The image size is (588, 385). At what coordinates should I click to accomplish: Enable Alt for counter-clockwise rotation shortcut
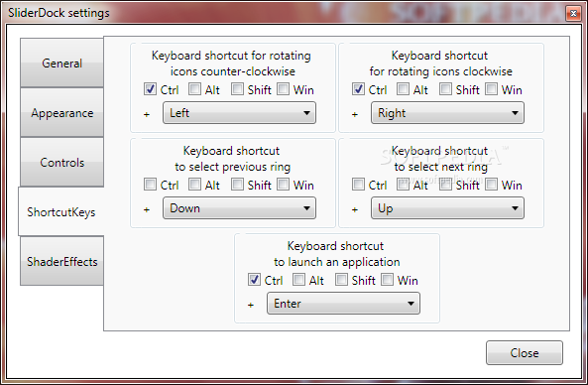click(194, 89)
